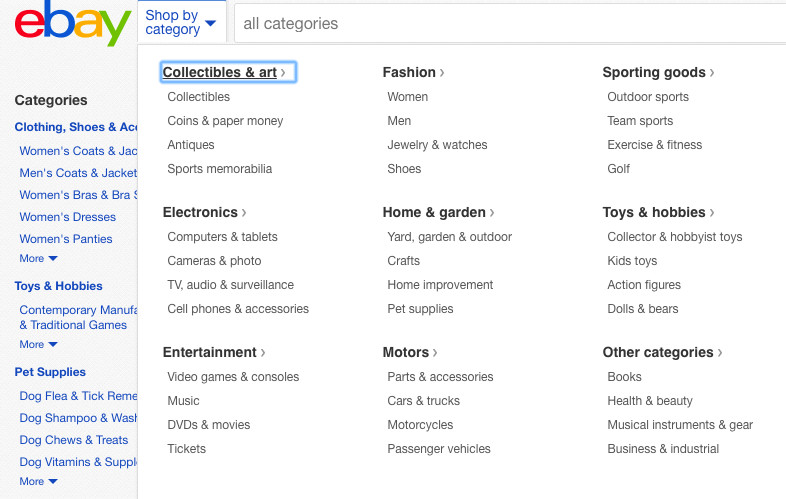Expand More under Toys & Hobbies sidebar
This screenshot has width=786, height=499.
(x=38, y=345)
